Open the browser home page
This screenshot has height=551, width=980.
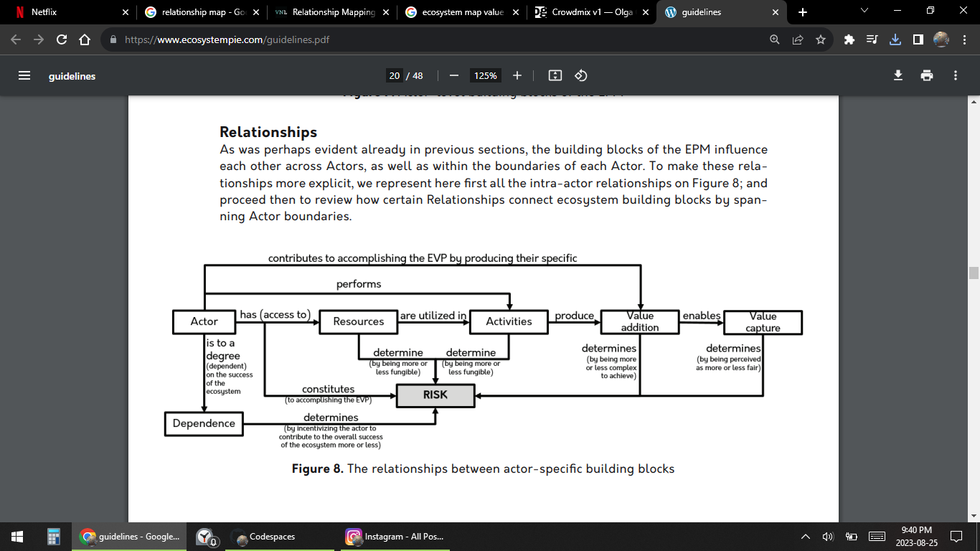pyautogui.click(x=84, y=40)
